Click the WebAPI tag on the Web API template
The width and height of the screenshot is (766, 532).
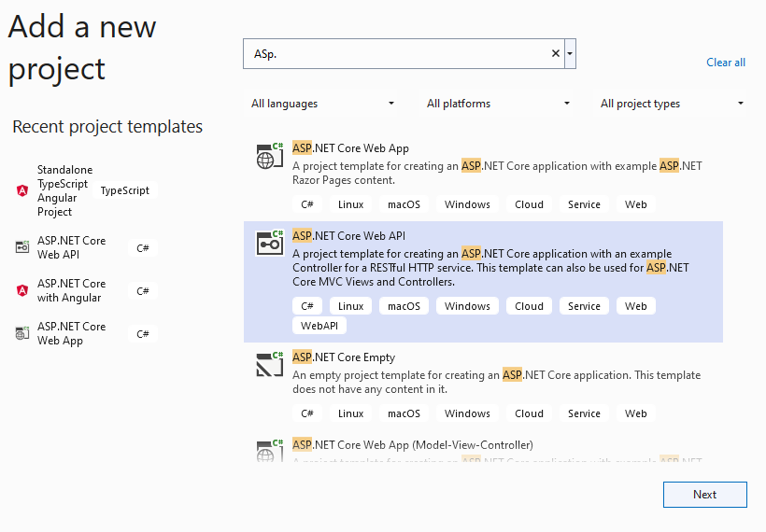click(320, 326)
